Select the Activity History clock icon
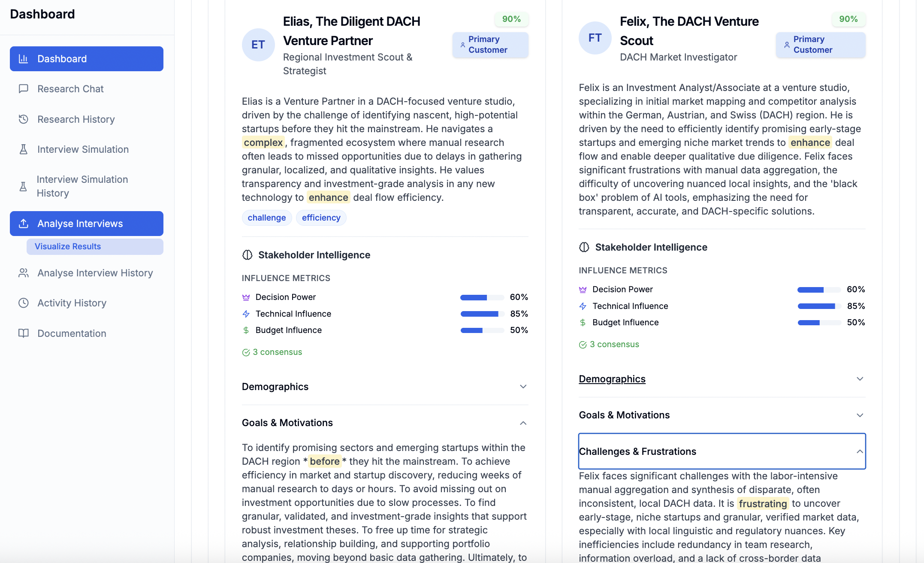This screenshot has width=924, height=563. point(24,303)
